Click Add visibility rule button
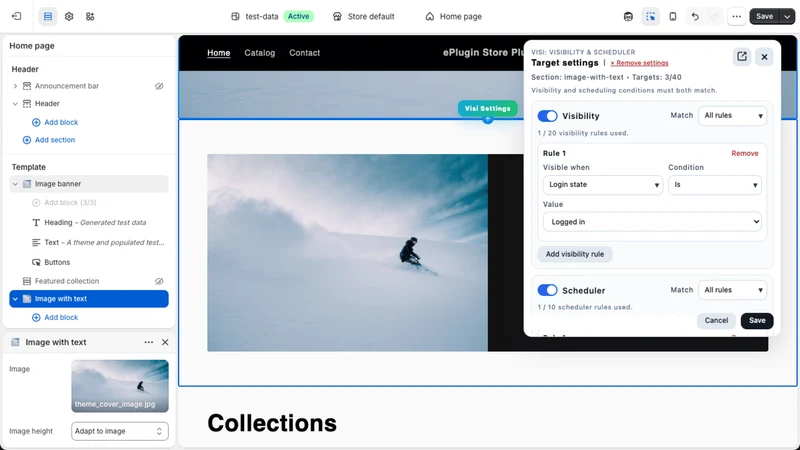This screenshot has width=800, height=450. tap(575, 254)
